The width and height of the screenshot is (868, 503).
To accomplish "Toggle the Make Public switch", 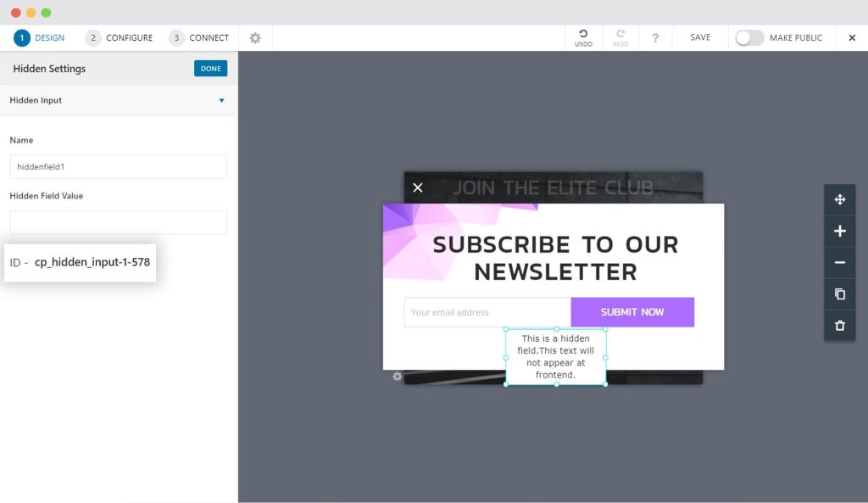I will click(x=749, y=37).
